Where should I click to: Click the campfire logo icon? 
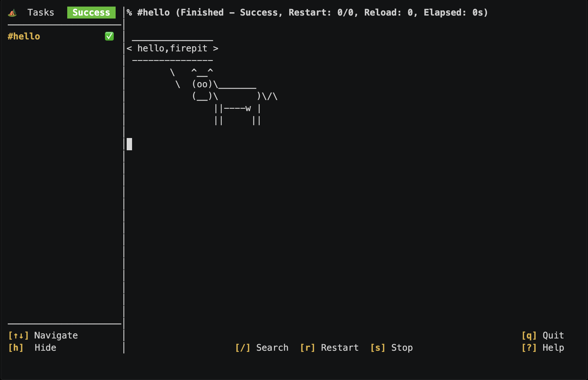click(x=13, y=13)
